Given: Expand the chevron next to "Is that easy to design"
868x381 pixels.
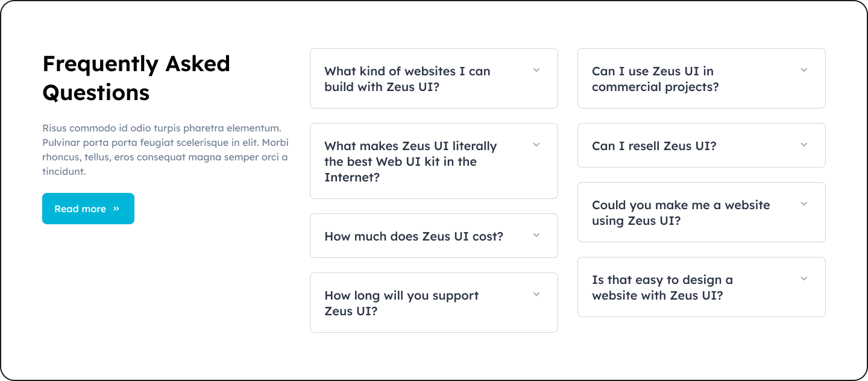Looking at the screenshot, I should (804, 279).
